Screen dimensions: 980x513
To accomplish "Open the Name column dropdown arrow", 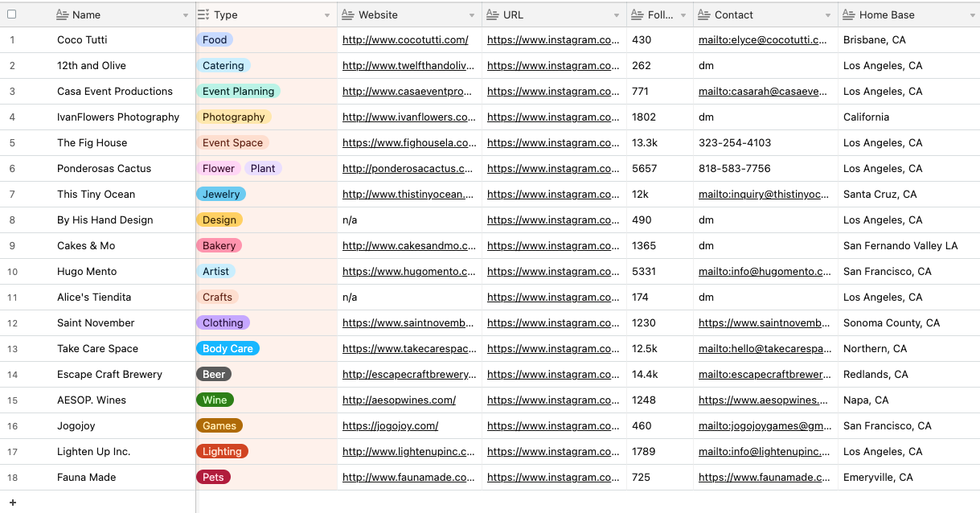I will pyautogui.click(x=187, y=15).
